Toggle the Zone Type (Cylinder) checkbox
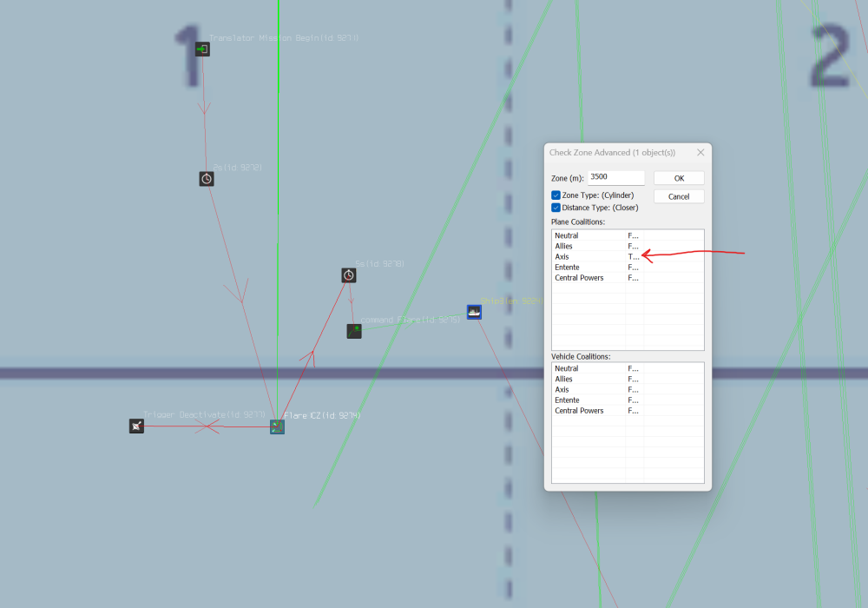This screenshot has width=868, height=608. click(x=556, y=195)
